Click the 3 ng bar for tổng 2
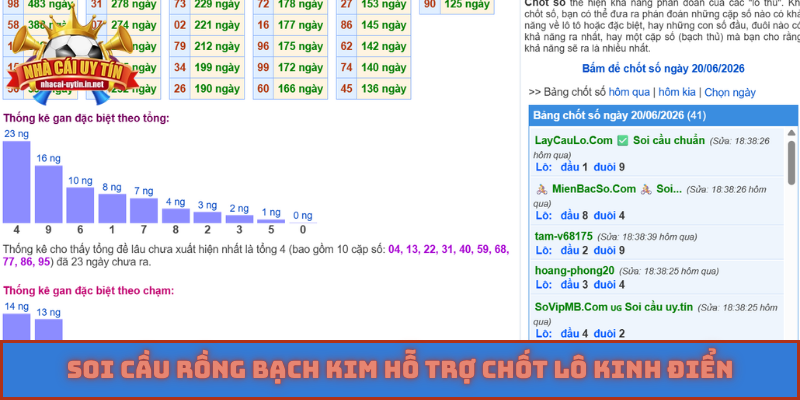This screenshot has width=800, height=400. pyautogui.click(x=207, y=217)
